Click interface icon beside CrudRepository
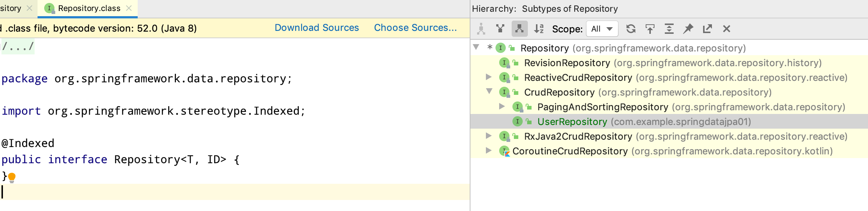The image size is (868, 211). tap(504, 92)
